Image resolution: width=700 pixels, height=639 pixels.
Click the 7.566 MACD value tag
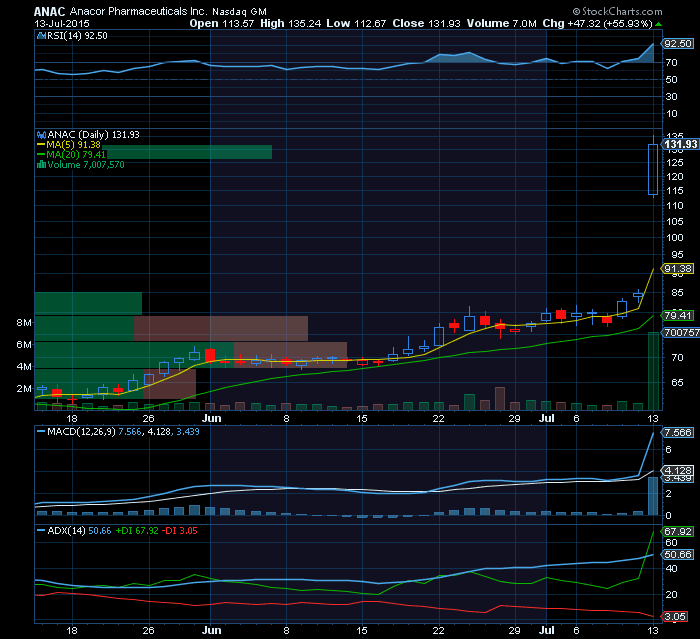678,433
